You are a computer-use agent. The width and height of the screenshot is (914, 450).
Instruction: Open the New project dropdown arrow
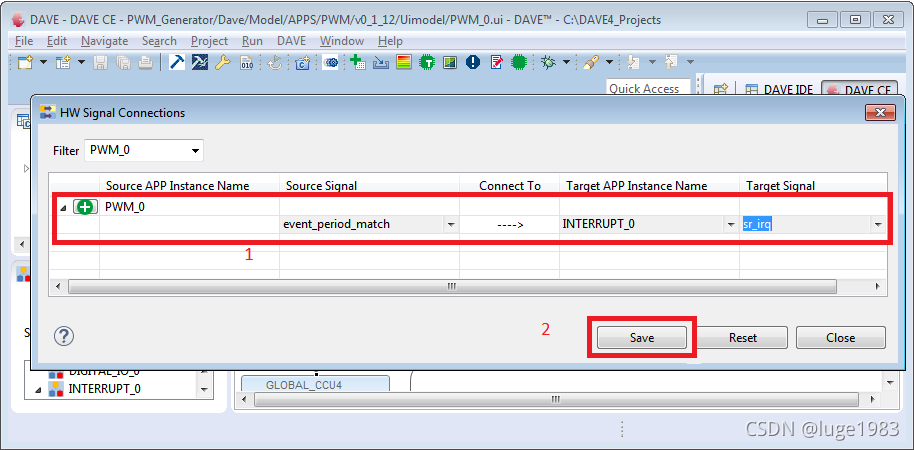[x=44, y=62]
